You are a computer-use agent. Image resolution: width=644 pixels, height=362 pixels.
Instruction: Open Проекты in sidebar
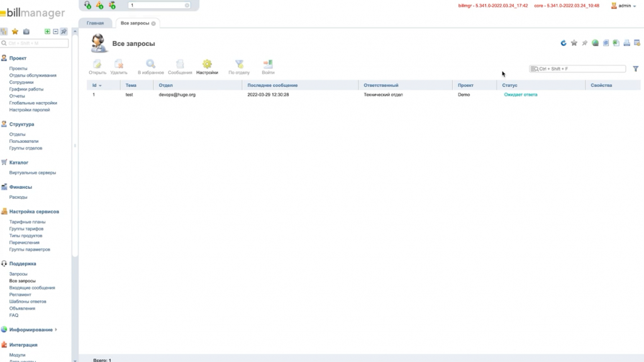coord(18,69)
